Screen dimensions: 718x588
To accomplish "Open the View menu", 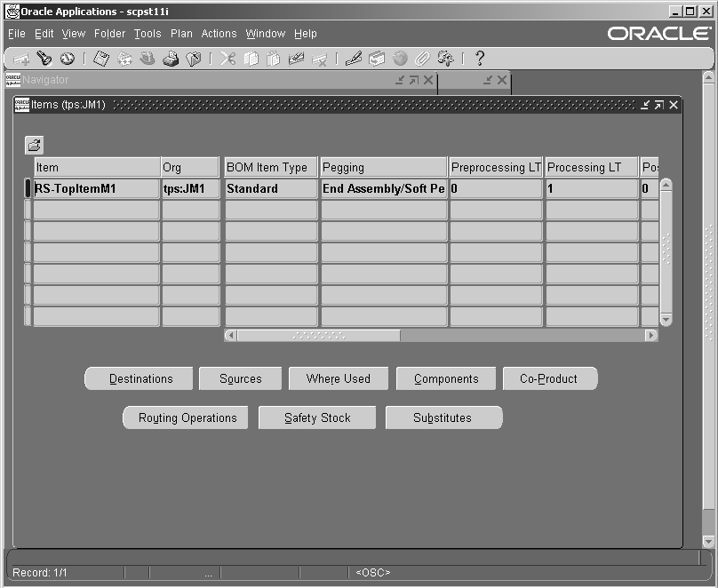I will point(74,34).
